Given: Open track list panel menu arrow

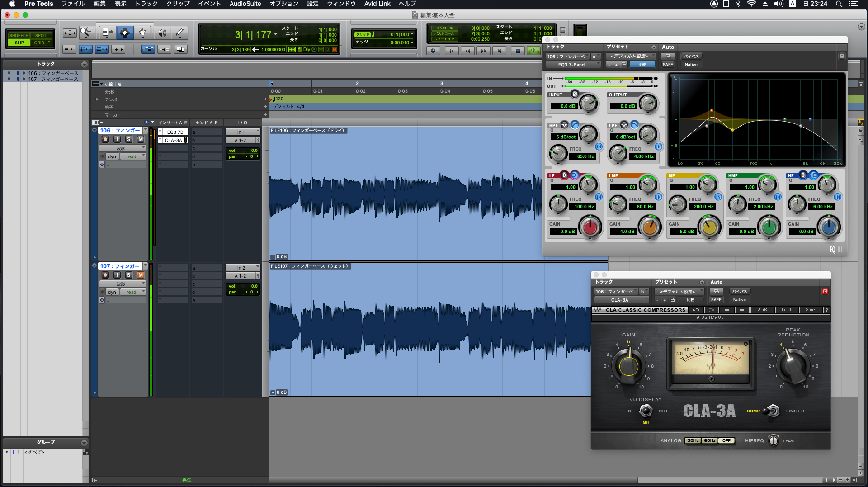Looking at the screenshot, I should 84,64.
